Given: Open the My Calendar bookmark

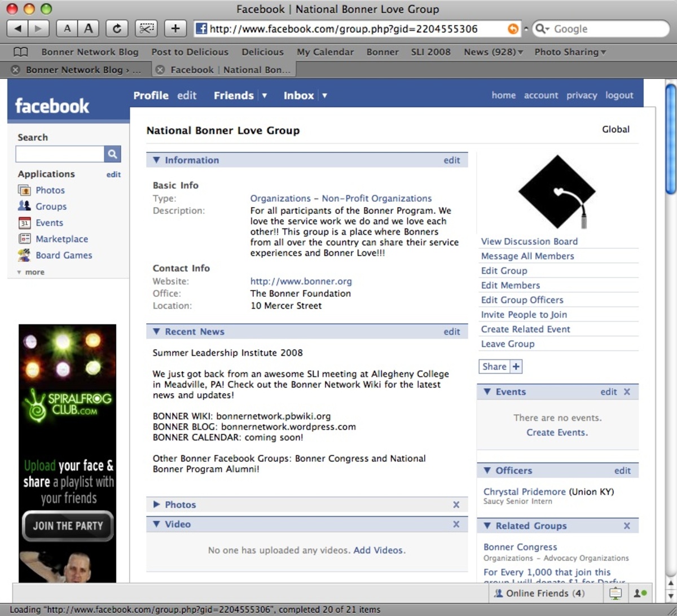Looking at the screenshot, I should [325, 52].
